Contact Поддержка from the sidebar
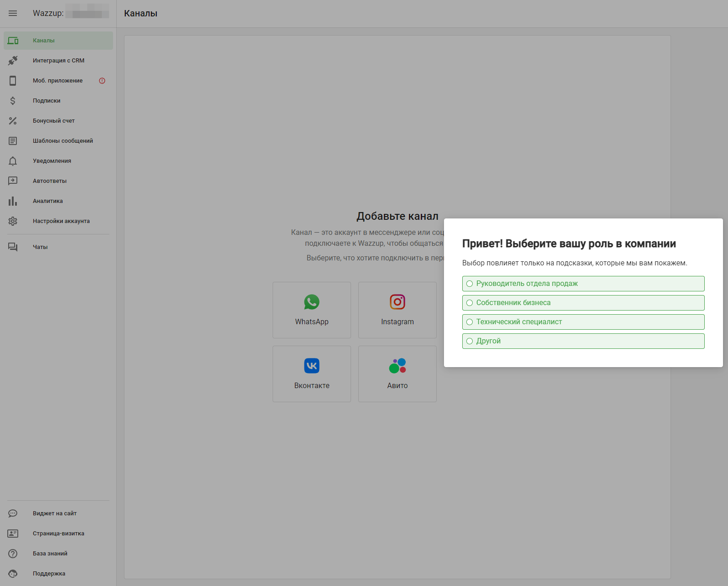The image size is (728, 586). click(58, 574)
